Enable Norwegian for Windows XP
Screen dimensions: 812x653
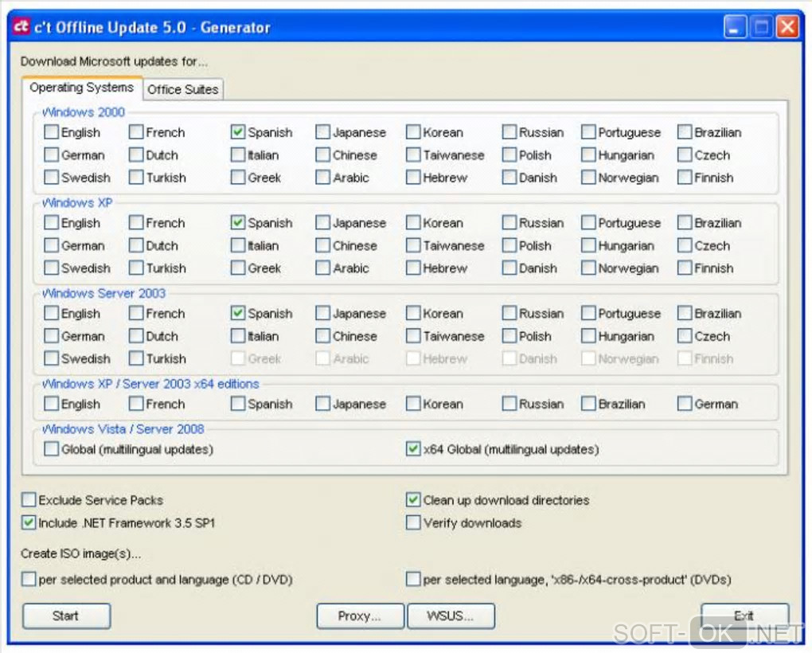[588, 268]
